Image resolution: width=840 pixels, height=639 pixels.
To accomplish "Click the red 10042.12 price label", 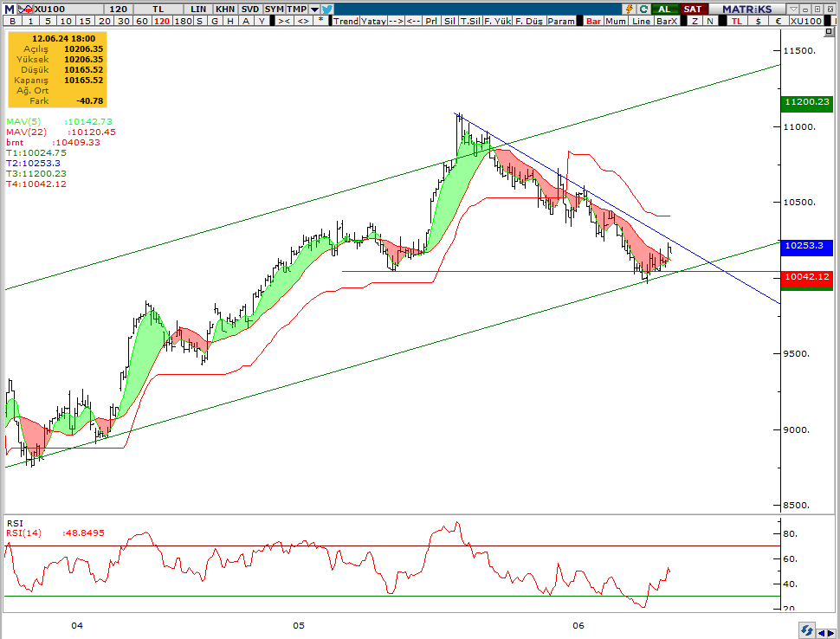I will [807, 277].
